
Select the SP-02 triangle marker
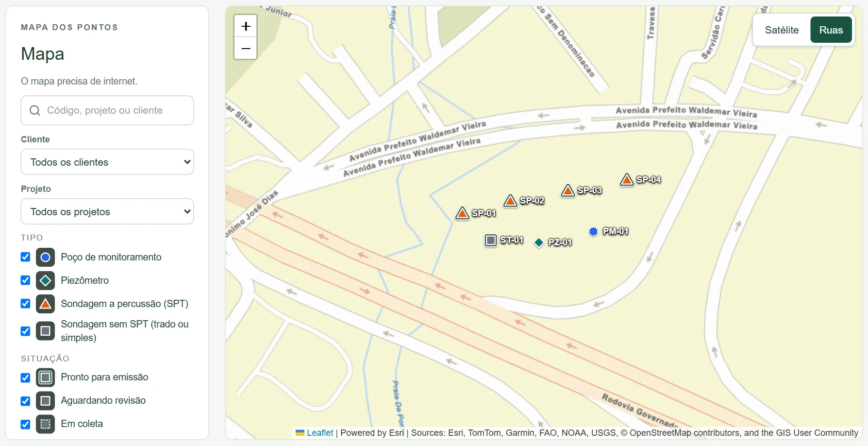510,200
